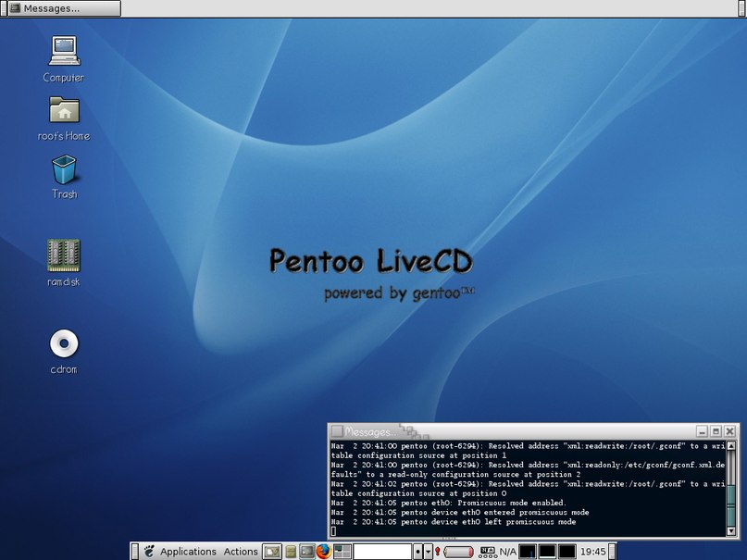747x560 pixels.
Task: Open the Applications menu
Action: click(188, 552)
